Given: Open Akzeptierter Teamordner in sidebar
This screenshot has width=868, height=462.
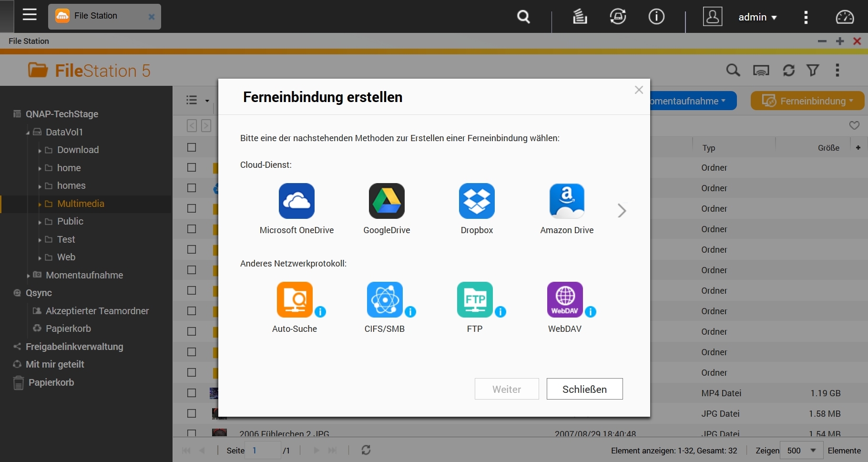Looking at the screenshot, I should click(x=97, y=311).
